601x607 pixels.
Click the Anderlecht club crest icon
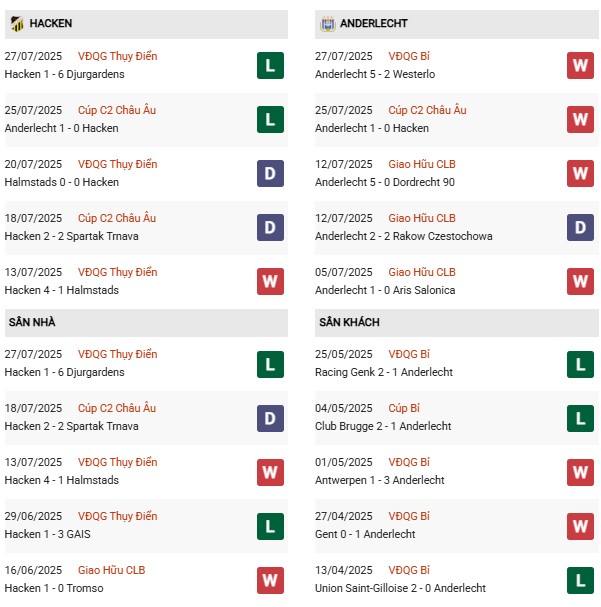(x=327, y=24)
